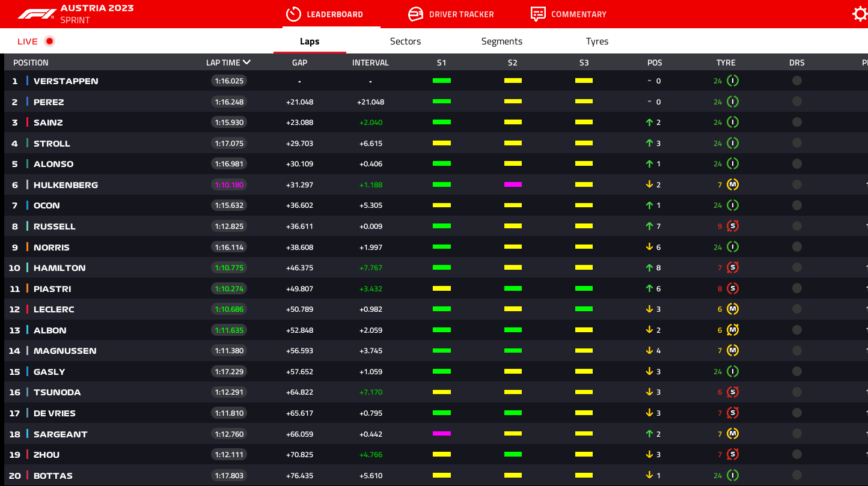Screen dimensions: 868x486
Task: Select driver name HAMILTON
Action: [60, 268]
